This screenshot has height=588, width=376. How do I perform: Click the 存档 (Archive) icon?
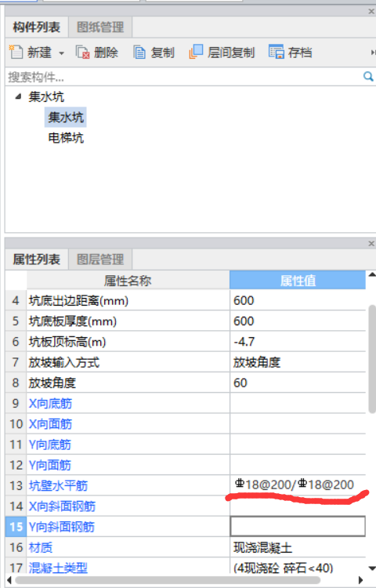(x=277, y=52)
